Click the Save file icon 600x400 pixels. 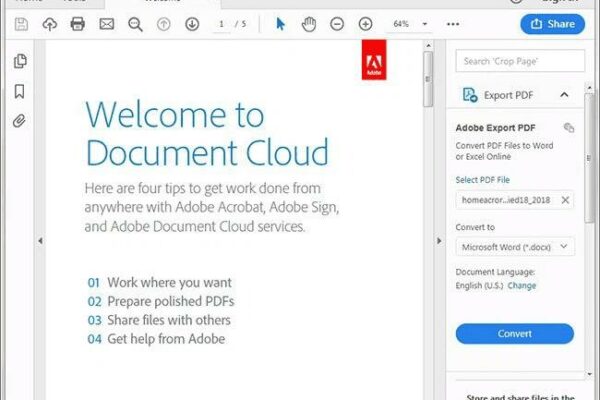click(21, 24)
